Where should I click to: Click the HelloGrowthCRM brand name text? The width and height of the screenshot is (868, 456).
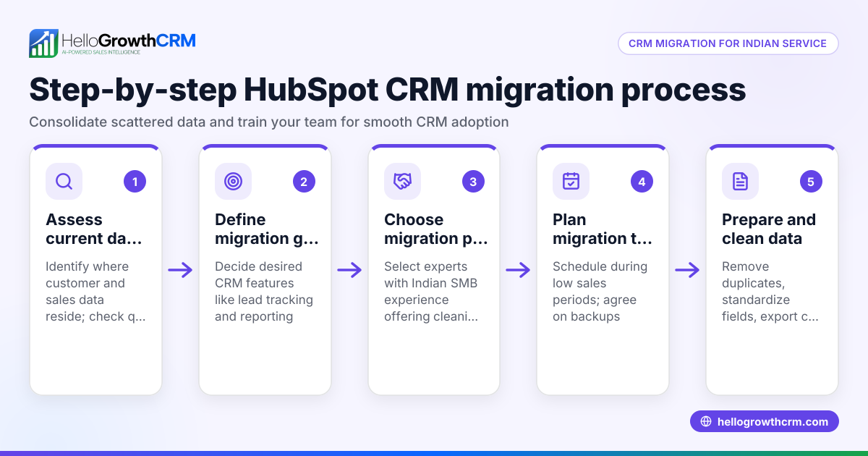(129, 40)
